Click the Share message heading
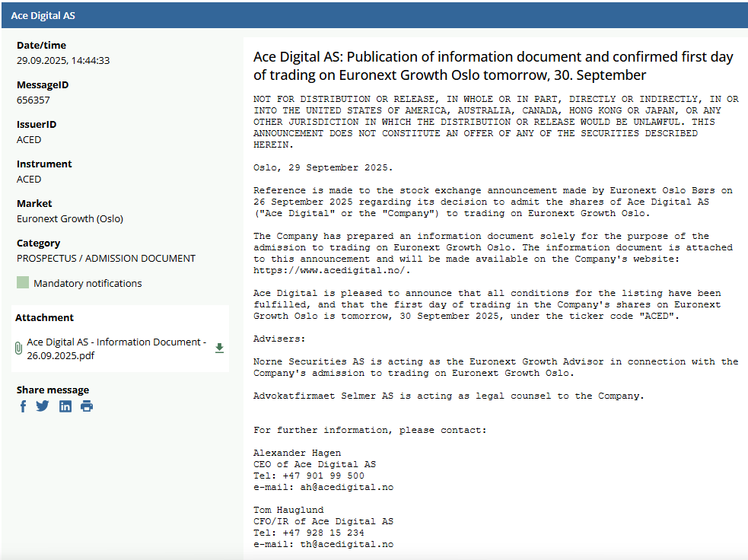The width and height of the screenshot is (748, 560). pos(53,390)
